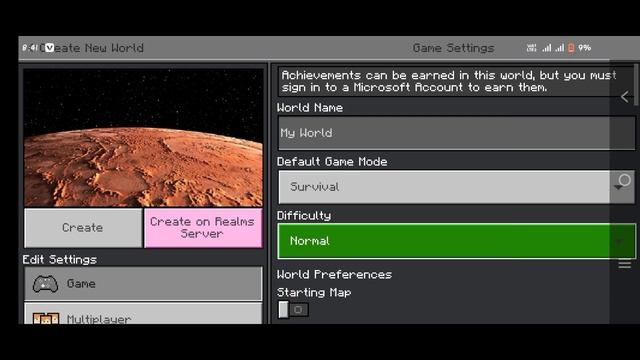Click the Create button

tap(83, 228)
